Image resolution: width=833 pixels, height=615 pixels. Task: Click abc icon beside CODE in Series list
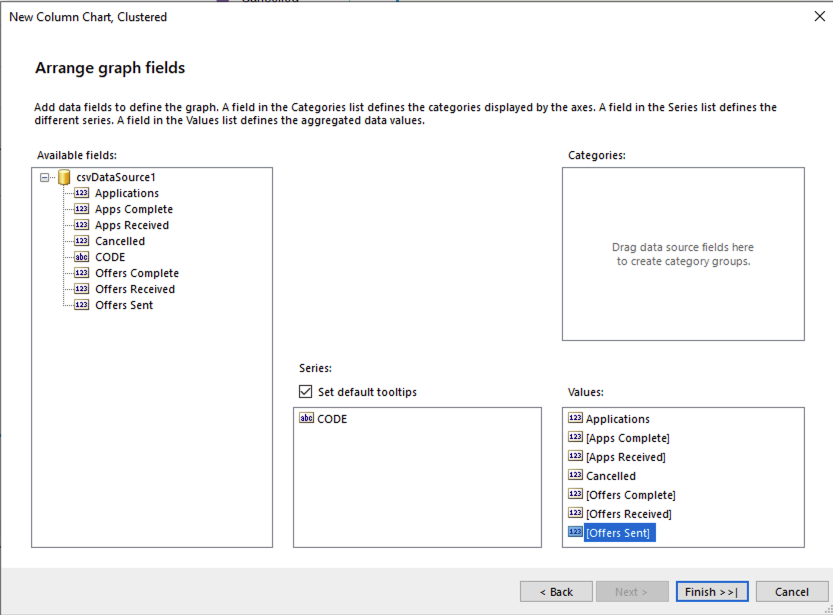(x=307, y=418)
